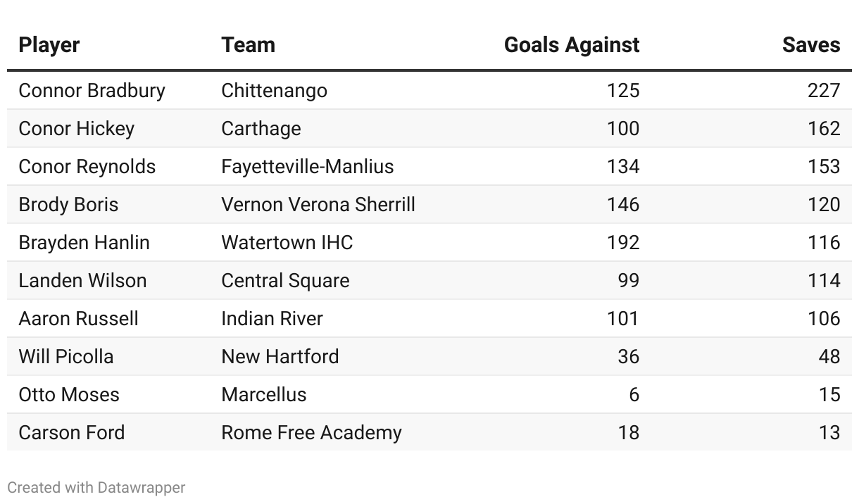Click the Landen Wilson player cell
This screenshot has width=859, height=504.
tap(82, 281)
